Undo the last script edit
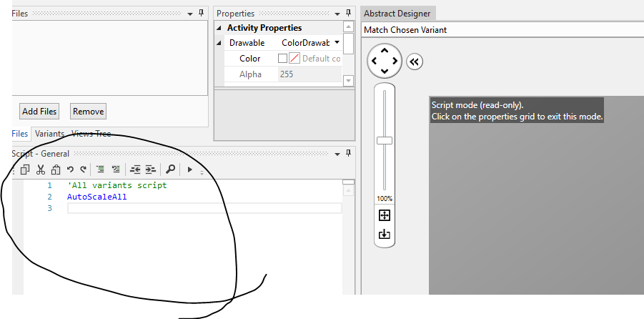The height and width of the screenshot is (319, 644). tap(70, 170)
